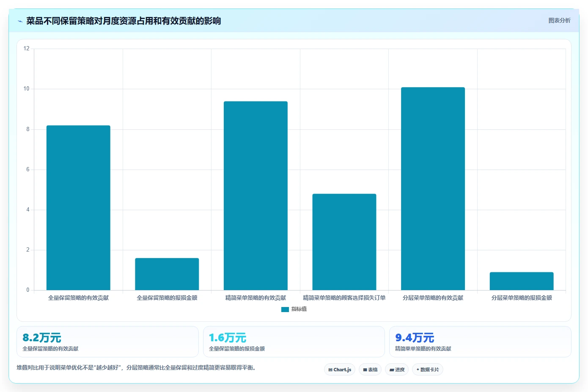Click x-axis label 全量保留策略的有效贡献

pyautogui.click(x=78, y=298)
